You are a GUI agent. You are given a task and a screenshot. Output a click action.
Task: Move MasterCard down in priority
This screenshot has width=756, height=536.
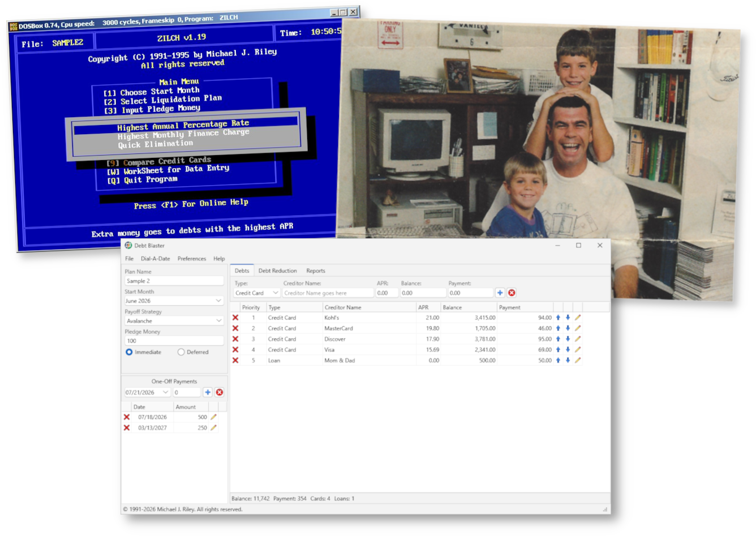click(x=568, y=328)
